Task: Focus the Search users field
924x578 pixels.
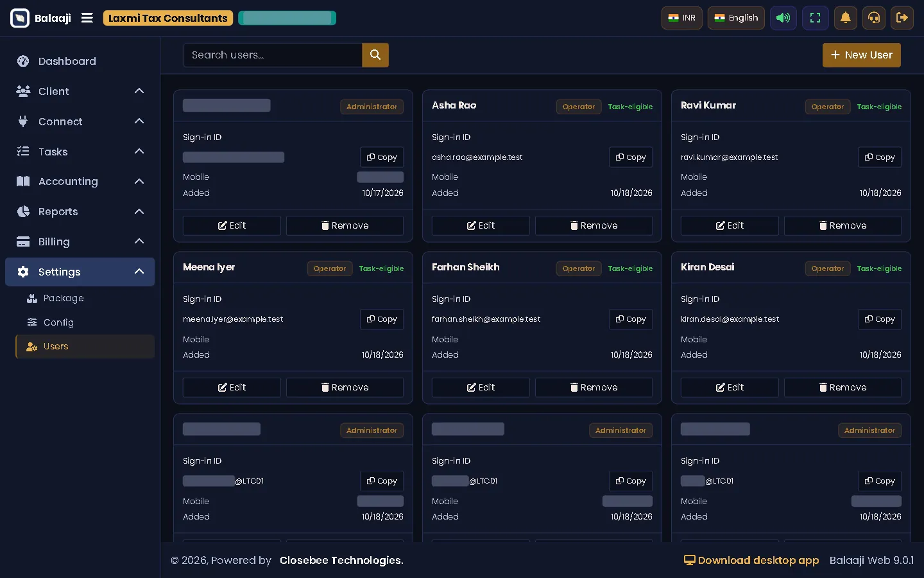Action: coord(273,55)
